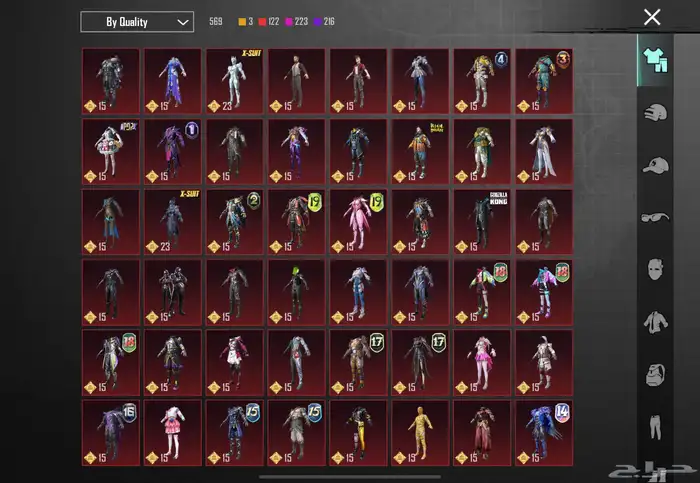Open the pants category in sidebar
The image size is (700, 483).
655,427
